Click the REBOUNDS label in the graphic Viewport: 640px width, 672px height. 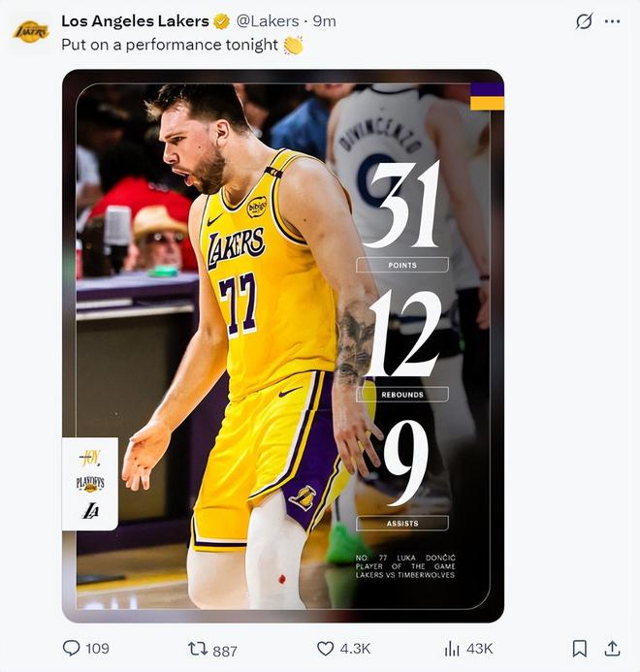tap(401, 395)
